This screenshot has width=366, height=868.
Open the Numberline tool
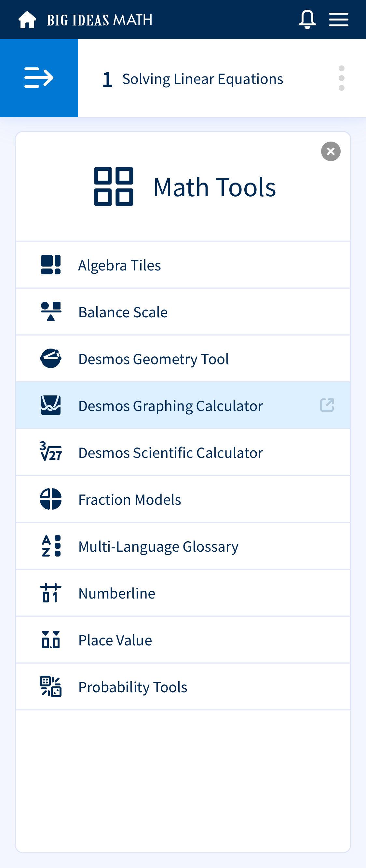pyautogui.click(x=183, y=593)
